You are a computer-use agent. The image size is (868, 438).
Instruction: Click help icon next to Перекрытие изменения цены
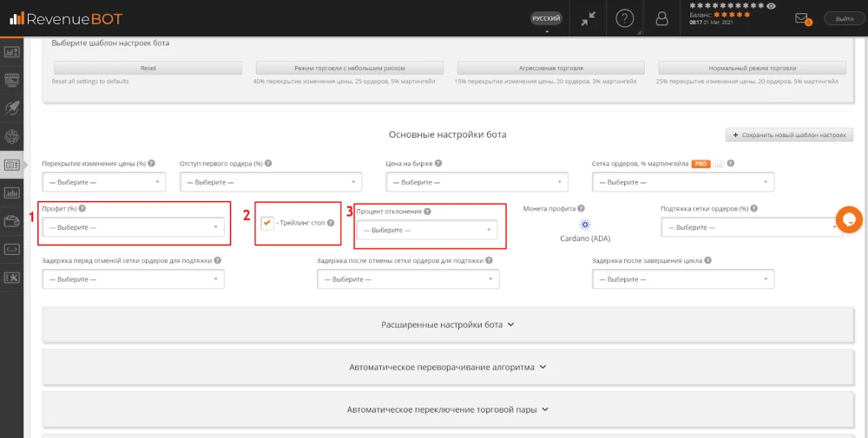[151, 163]
